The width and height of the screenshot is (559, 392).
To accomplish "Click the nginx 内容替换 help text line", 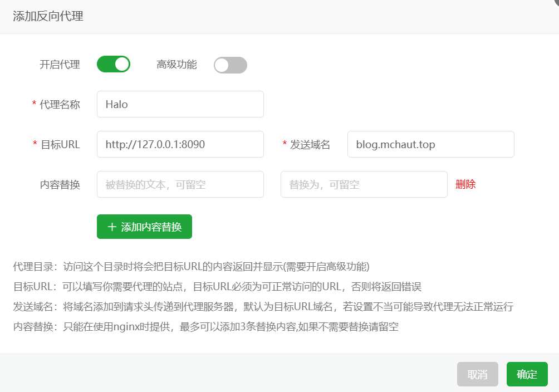I will pyautogui.click(x=205, y=327).
